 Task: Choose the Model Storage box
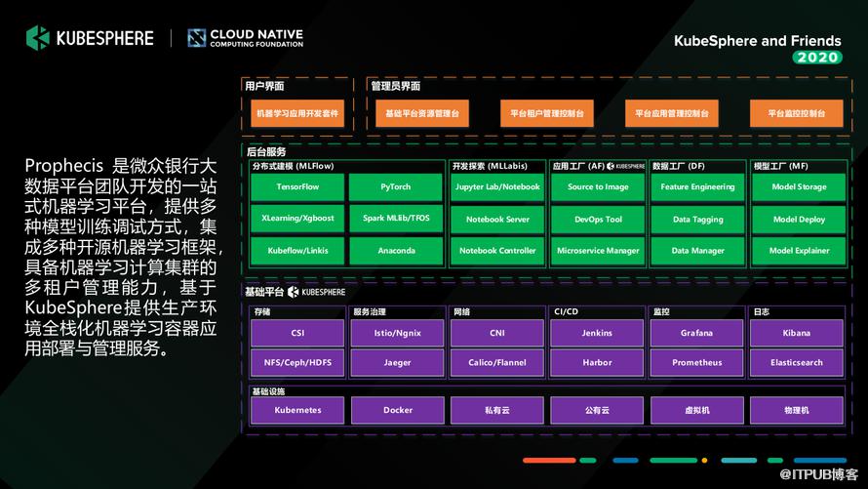pos(799,187)
